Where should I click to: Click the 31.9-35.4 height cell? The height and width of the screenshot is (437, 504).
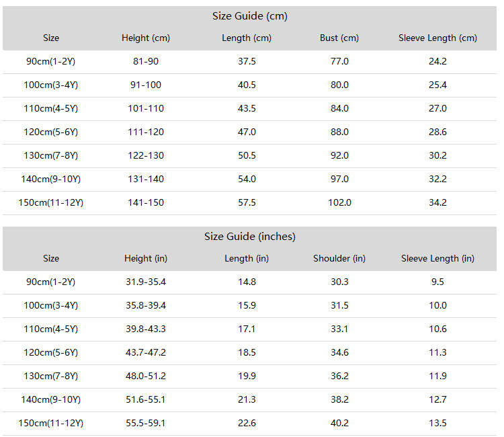pyautogui.click(x=146, y=282)
